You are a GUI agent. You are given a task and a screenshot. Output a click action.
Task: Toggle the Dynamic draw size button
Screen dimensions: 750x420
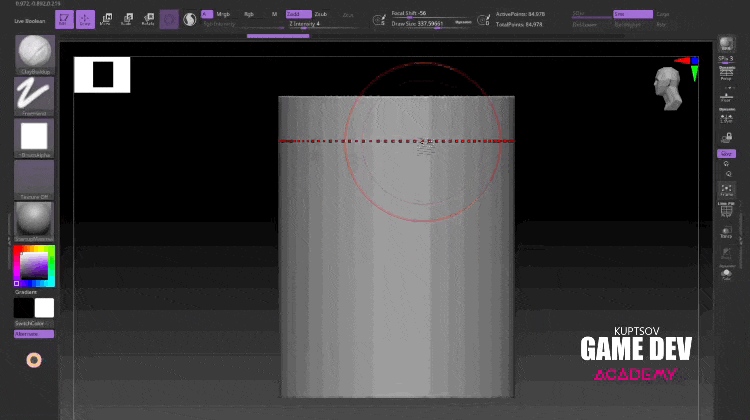[x=463, y=22]
